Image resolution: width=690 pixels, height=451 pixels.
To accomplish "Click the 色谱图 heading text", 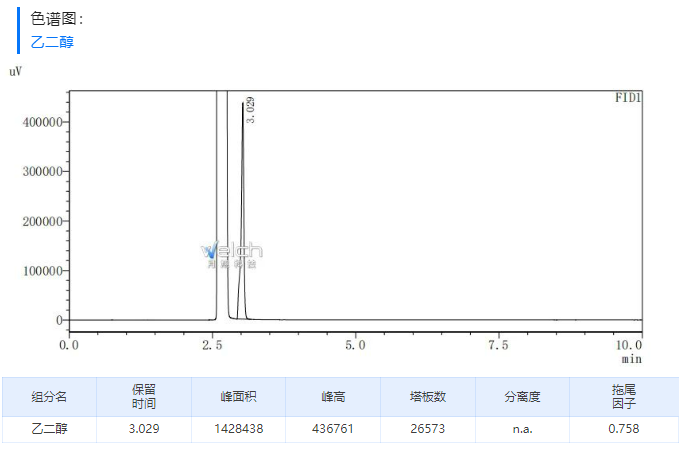I will (x=57, y=18).
